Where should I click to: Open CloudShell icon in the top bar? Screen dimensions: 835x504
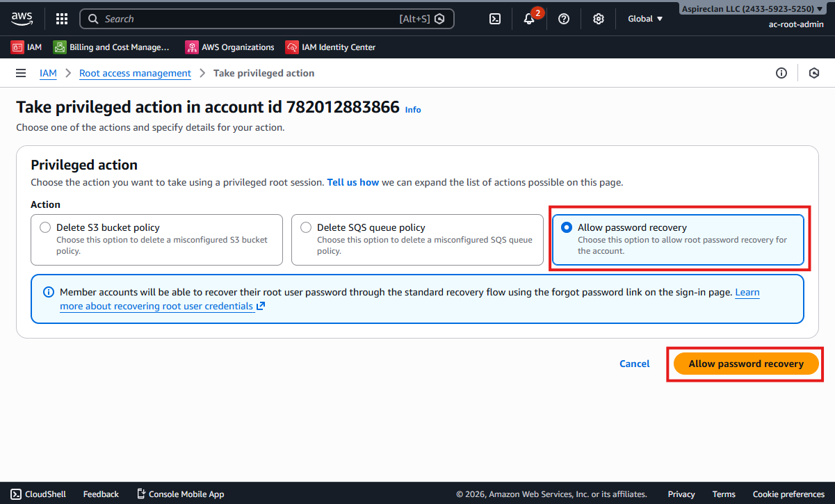pos(495,19)
